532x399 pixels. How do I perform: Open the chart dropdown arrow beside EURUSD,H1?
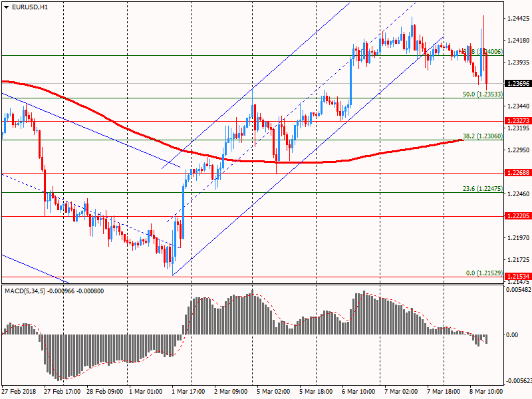tap(6, 7)
